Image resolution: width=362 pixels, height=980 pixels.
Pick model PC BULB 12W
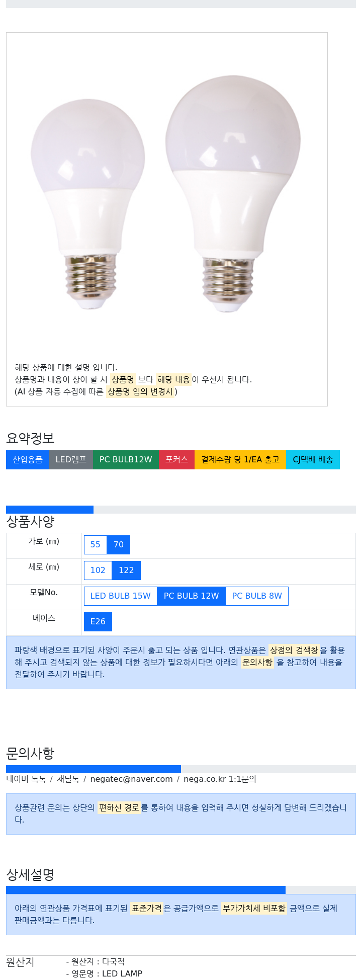pyautogui.click(x=192, y=596)
